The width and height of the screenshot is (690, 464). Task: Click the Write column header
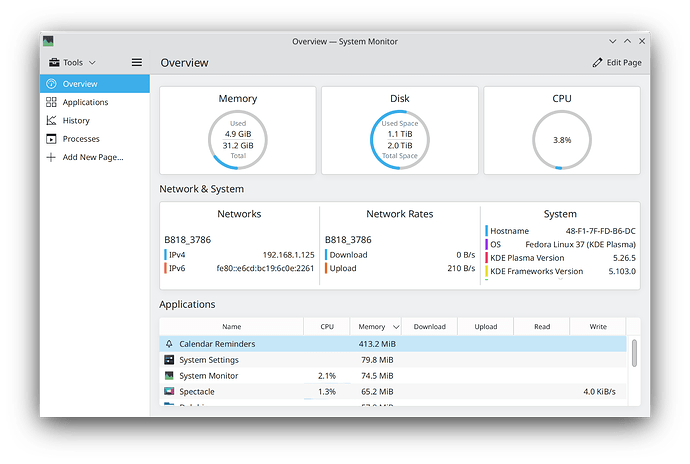(598, 327)
